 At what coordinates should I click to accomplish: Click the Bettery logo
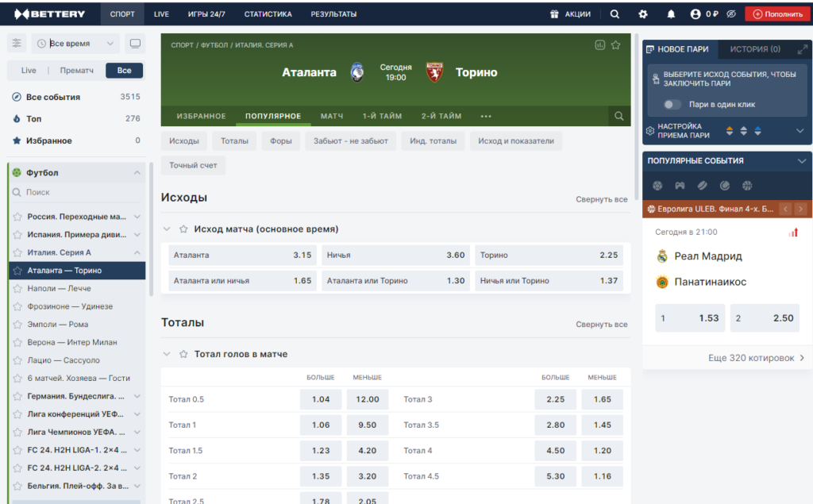pyautogui.click(x=50, y=14)
